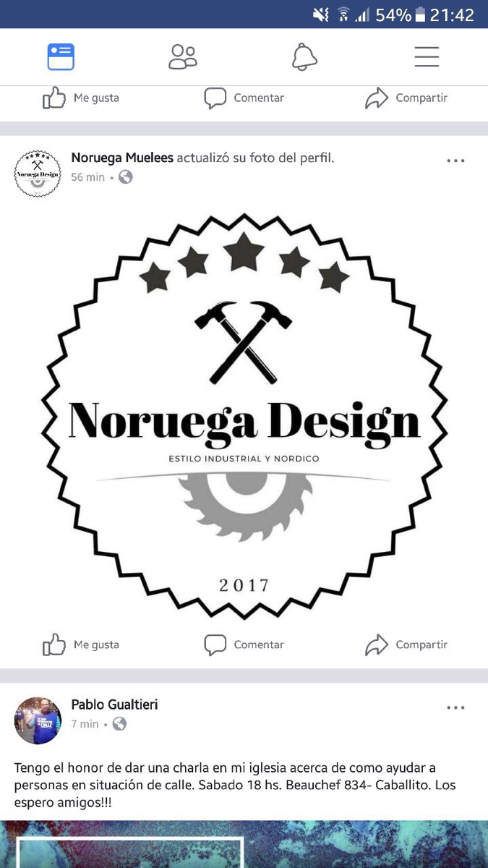Tap Noruega Muelees profile picture avatar
488x868 pixels.
(x=38, y=174)
